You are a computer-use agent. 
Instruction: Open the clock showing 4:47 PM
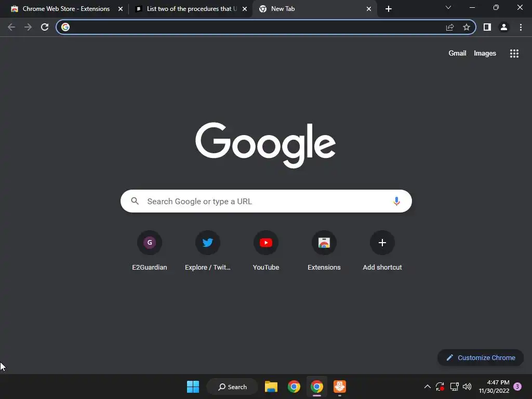point(494,387)
